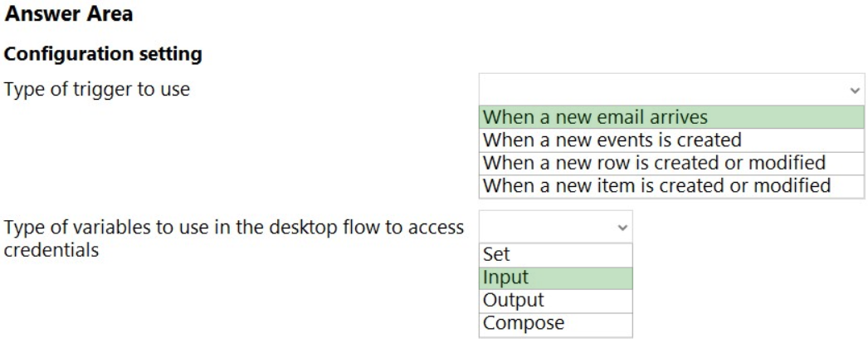Click the "Type of trigger to use" label
This screenshot has width=868, height=339.
[97, 89]
